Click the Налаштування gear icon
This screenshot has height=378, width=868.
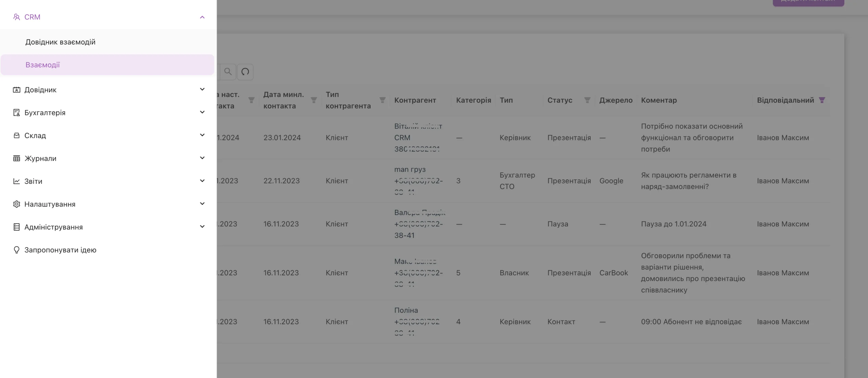click(x=16, y=204)
